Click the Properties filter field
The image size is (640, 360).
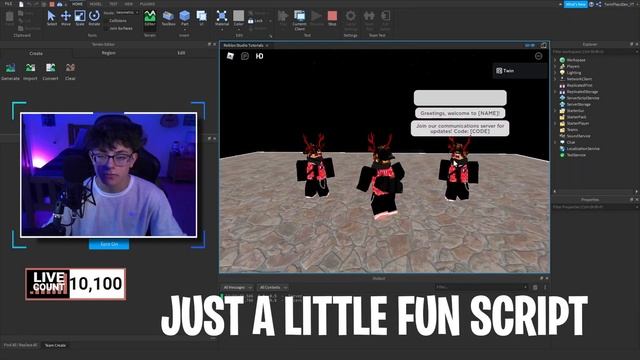595,207
